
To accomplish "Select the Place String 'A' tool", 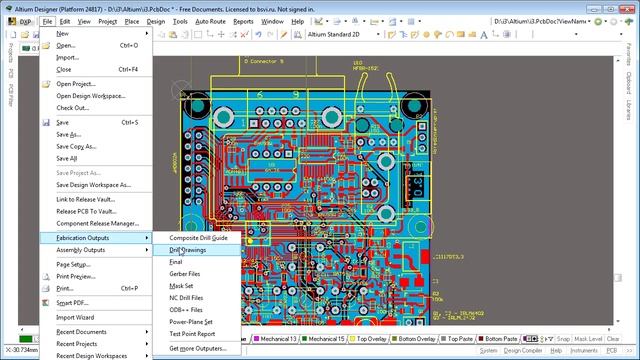I will click(x=484, y=35).
